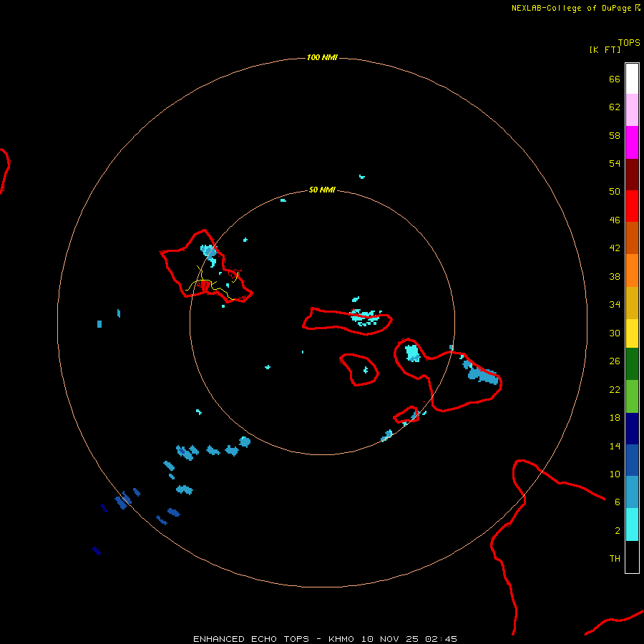The image size is (644, 644).
Task: Click the 6 legend value
Action: 618,502
